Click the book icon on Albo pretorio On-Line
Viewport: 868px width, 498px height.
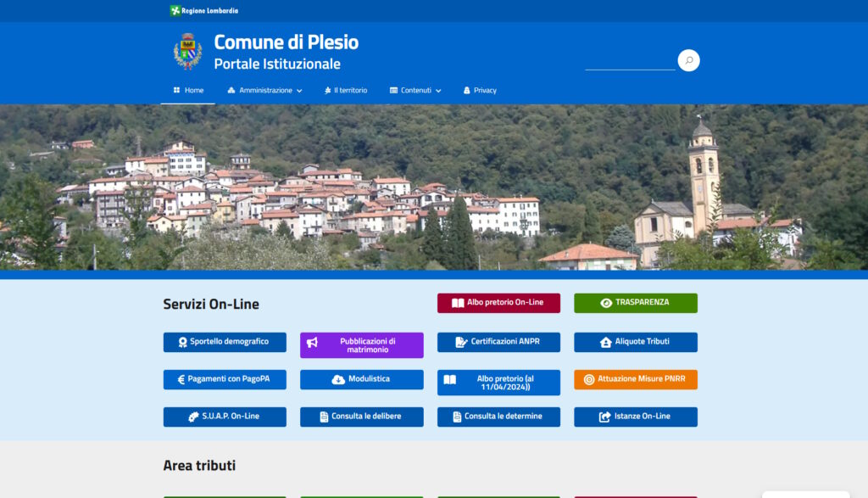tap(458, 303)
